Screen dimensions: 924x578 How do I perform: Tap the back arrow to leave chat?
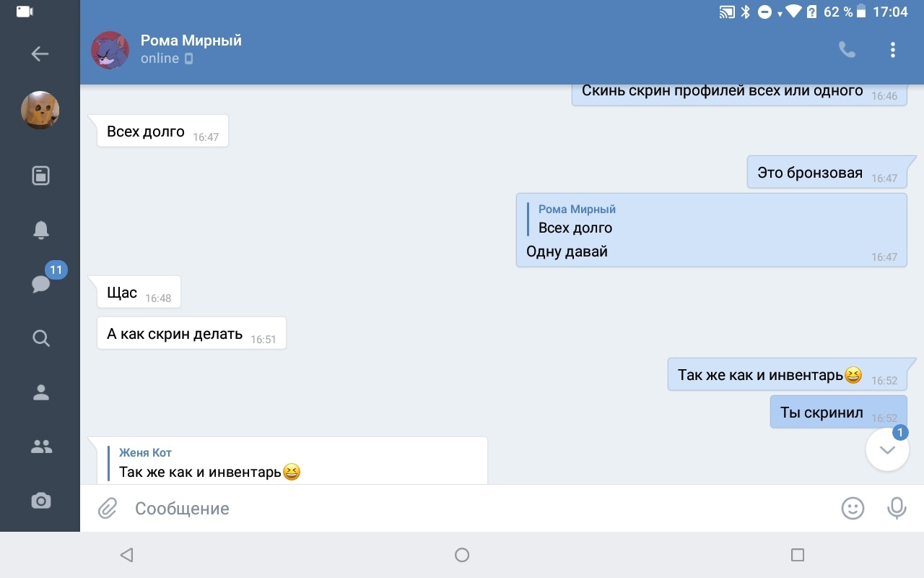coord(40,53)
